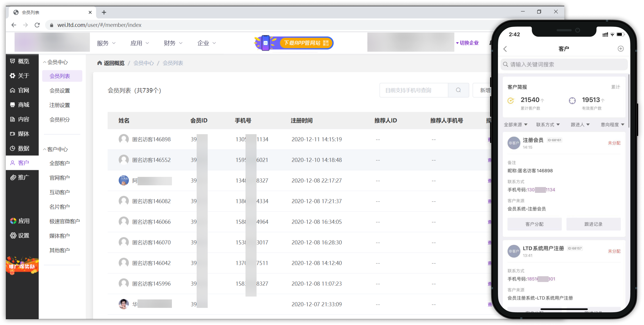The width and height of the screenshot is (644, 325).
Task: Select 全部客户 in the submenu
Action: pyautogui.click(x=60, y=163)
